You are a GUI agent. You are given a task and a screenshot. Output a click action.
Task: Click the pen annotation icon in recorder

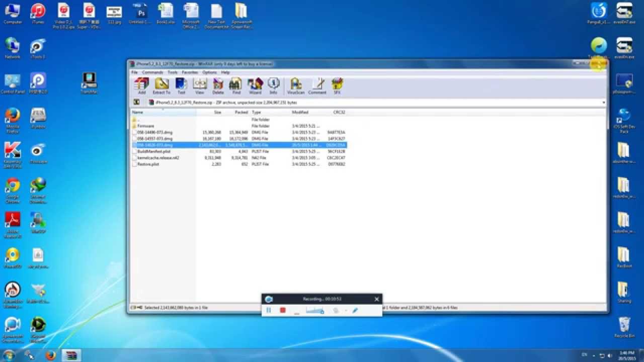355,311
